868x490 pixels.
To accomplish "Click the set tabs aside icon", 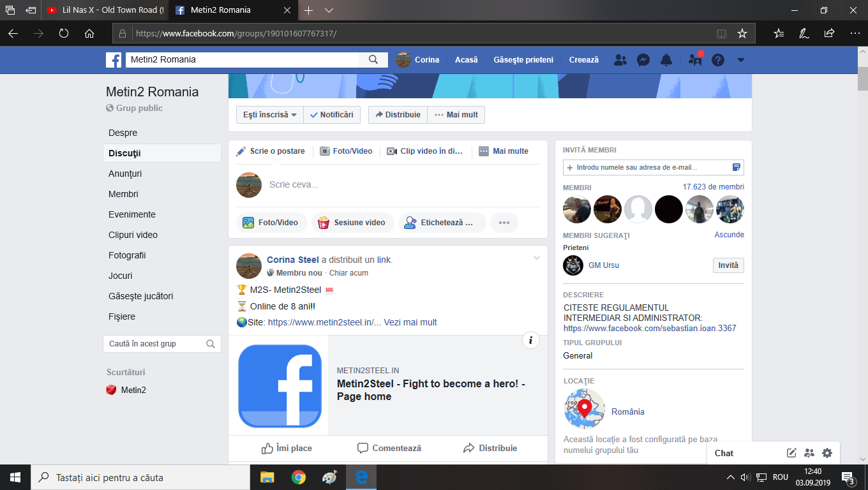I will [x=31, y=10].
